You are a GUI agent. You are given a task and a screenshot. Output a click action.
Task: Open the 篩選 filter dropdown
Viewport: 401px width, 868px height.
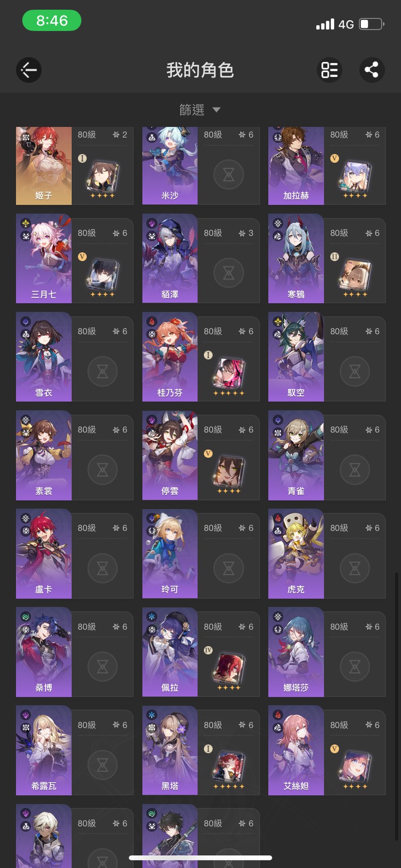point(199,110)
